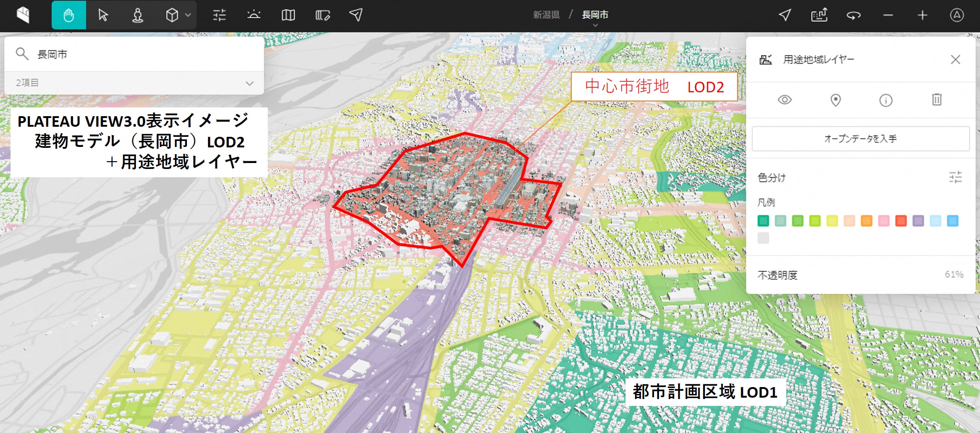The image size is (980, 433).
Task: Delete layer with trash icon
Action: point(937,99)
